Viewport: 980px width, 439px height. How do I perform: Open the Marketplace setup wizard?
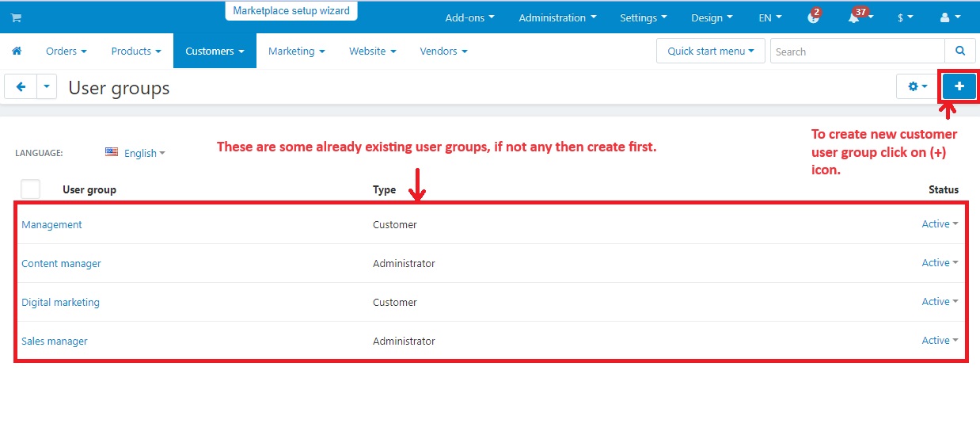[x=291, y=11]
